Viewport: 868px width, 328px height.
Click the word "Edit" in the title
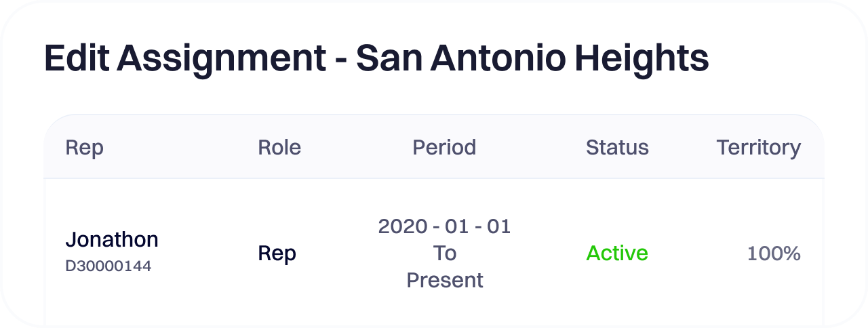pyautogui.click(x=75, y=59)
